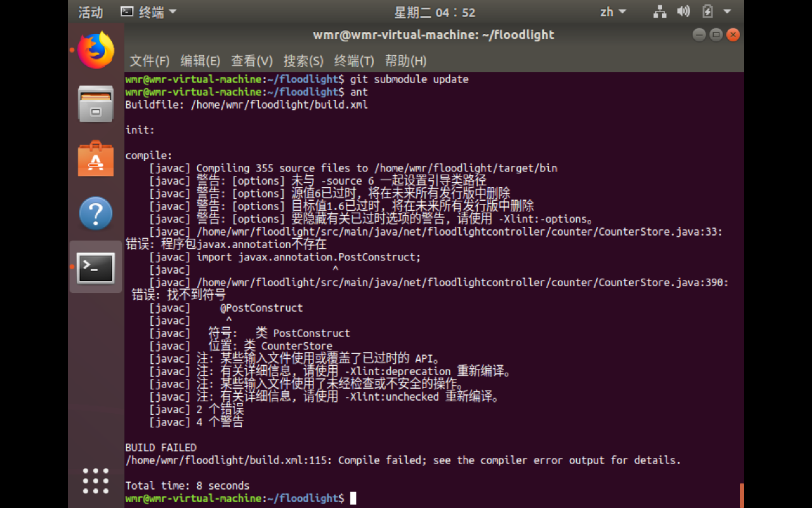
Task: Click the volume speaker icon
Action: (683, 12)
